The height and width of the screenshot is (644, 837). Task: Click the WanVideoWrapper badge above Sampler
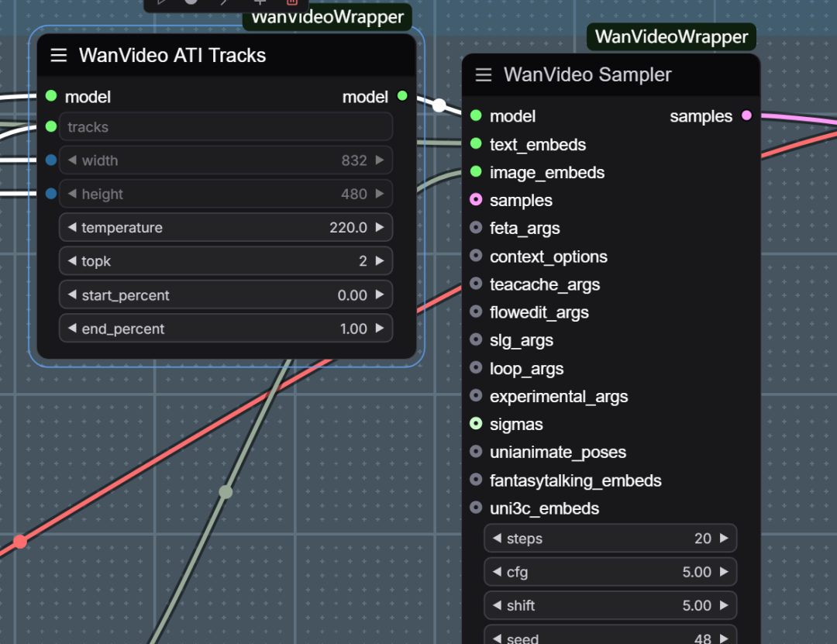coord(671,37)
